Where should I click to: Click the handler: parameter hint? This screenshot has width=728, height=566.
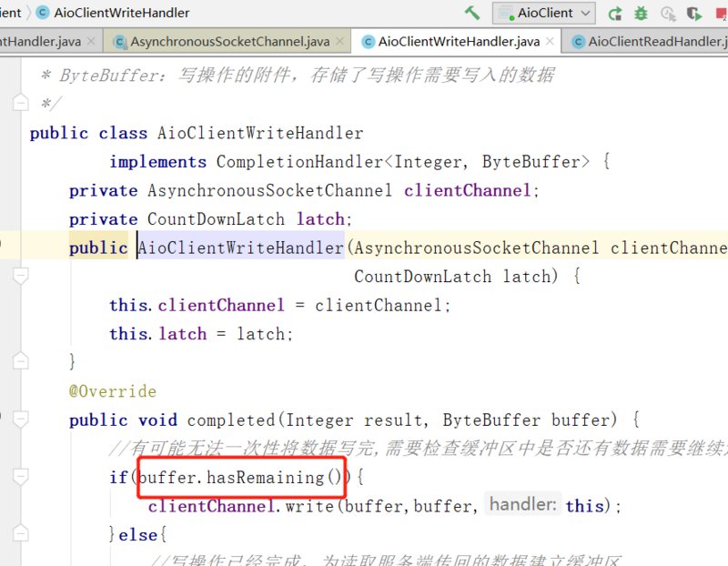(x=522, y=504)
